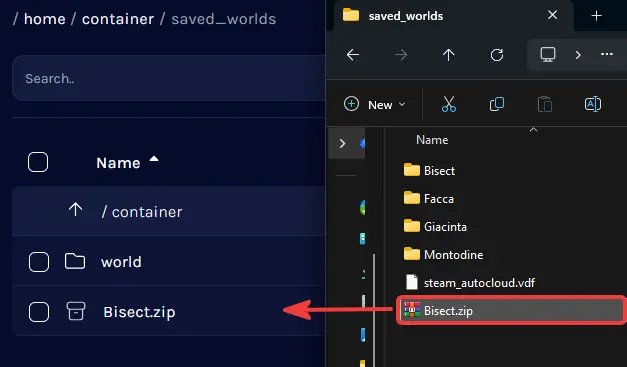627x367 pixels.
Task: Go back in File Explorer
Action: click(x=353, y=55)
